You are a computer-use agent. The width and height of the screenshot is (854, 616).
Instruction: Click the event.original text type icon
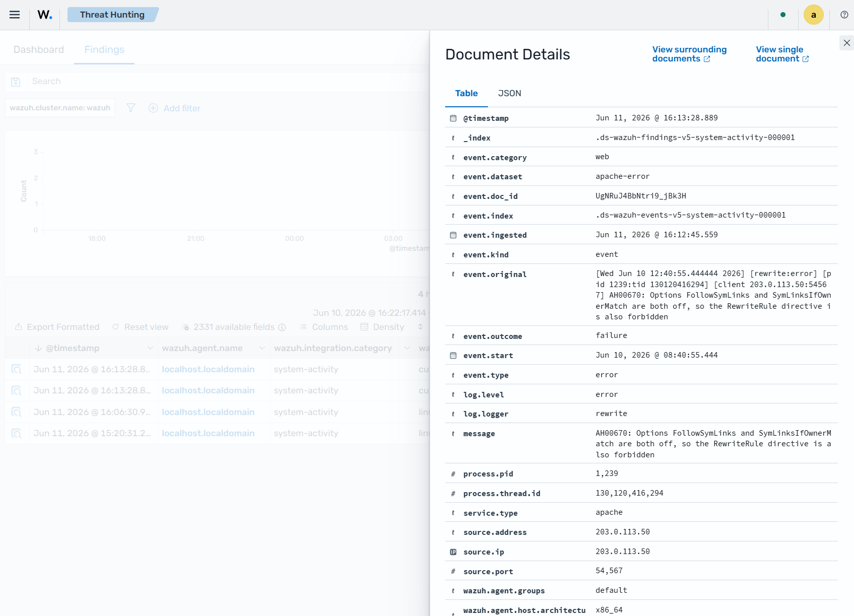(453, 275)
